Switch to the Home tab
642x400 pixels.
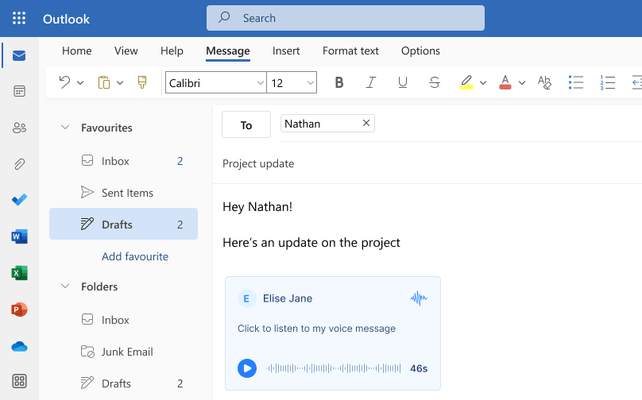(77, 51)
